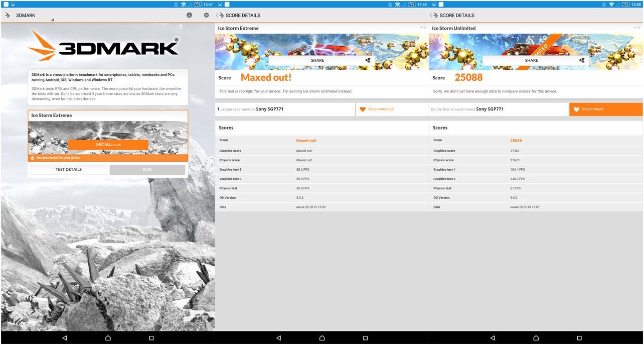Viewport: 644px width, 345px height.
Task: Click the share icon on Ice Storm Extreme results
Action: [x=368, y=60]
